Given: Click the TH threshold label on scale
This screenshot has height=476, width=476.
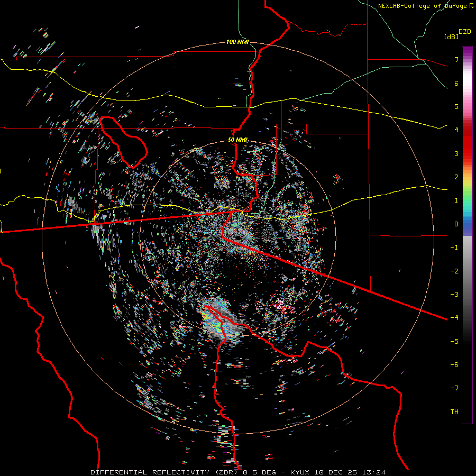Looking at the screenshot, I should tap(454, 412).
